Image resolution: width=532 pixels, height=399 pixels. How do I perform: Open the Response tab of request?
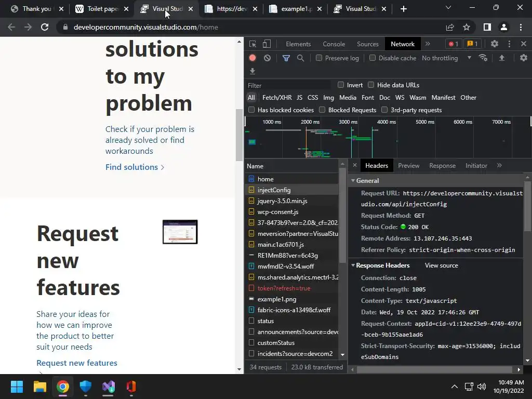[x=442, y=166]
